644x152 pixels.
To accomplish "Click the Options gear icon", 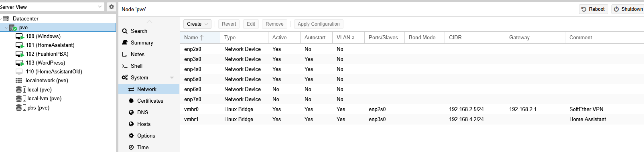I will [131, 136].
